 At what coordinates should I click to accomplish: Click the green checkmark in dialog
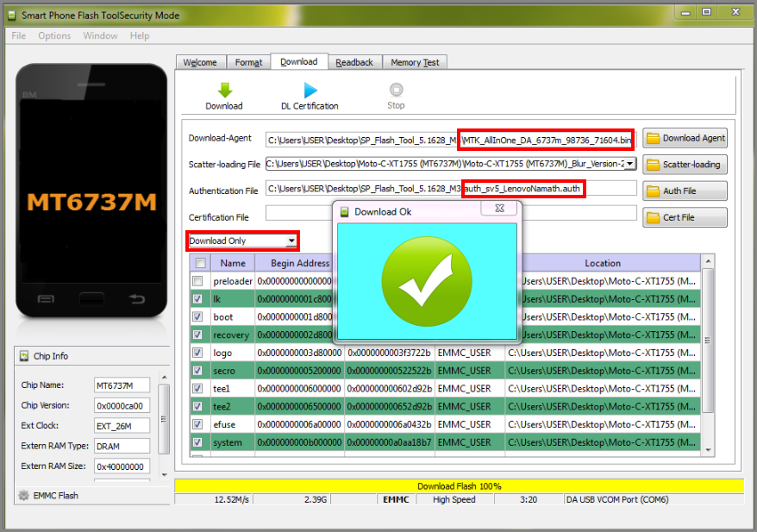click(427, 281)
